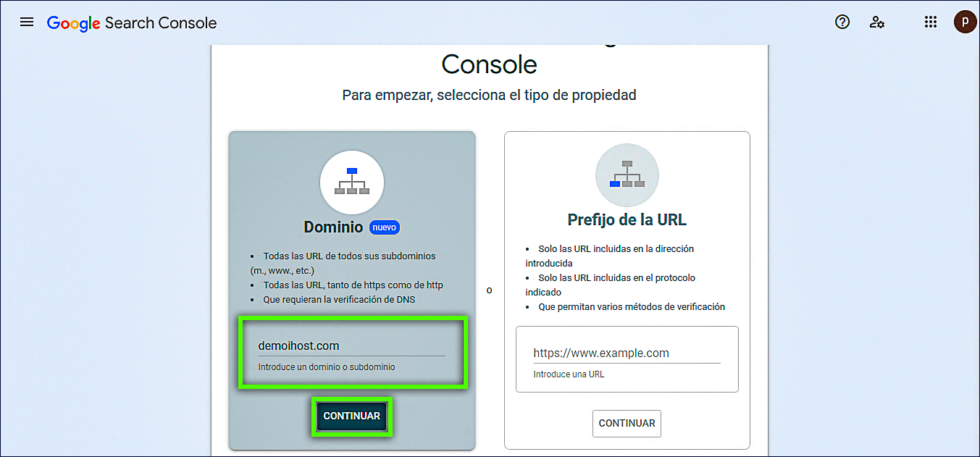The width and height of the screenshot is (980, 457).
Task: Open the hamburger main menu
Action: click(x=27, y=22)
